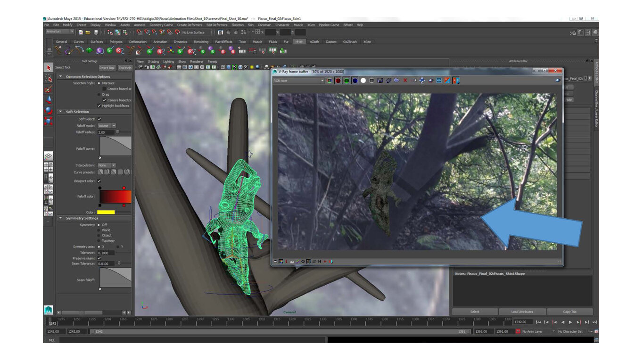Switch to alpha channel white circle in V-Ray buffer
Image resolution: width=644 pixels, height=362 pixels.
(363, 81)
